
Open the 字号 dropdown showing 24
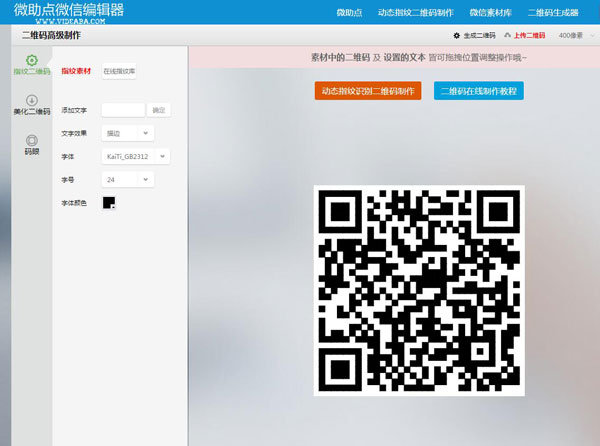click(x=128, y=179)
